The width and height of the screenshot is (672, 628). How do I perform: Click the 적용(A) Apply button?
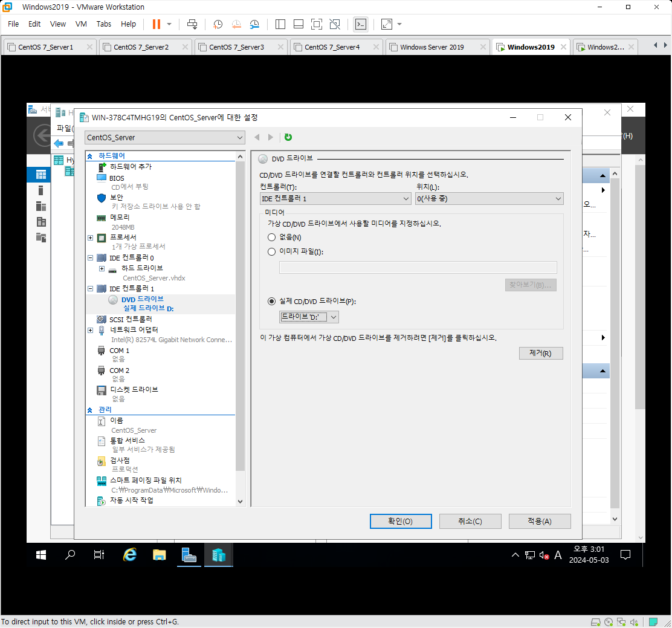[540, 521]
